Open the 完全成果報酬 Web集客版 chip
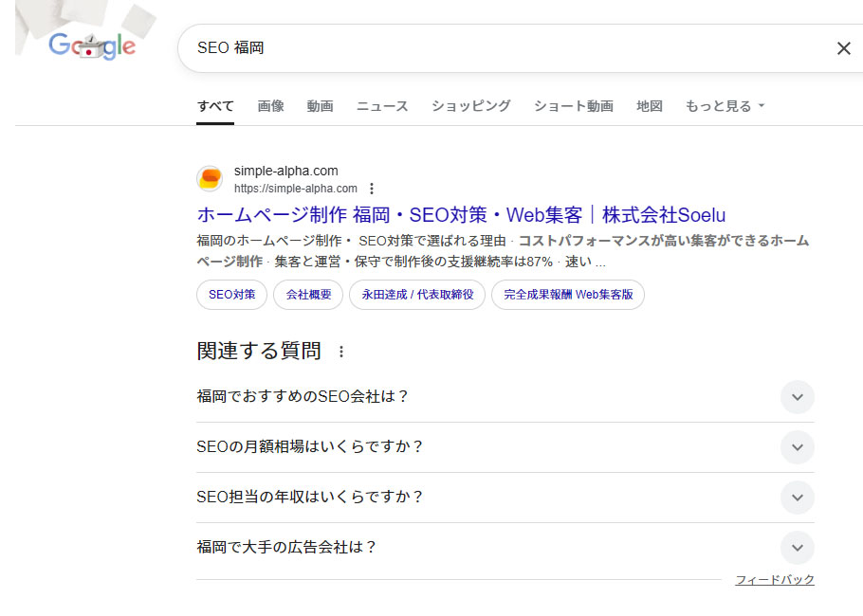The image size is (863, 616). pyautogui.click(x=568, y=295)
